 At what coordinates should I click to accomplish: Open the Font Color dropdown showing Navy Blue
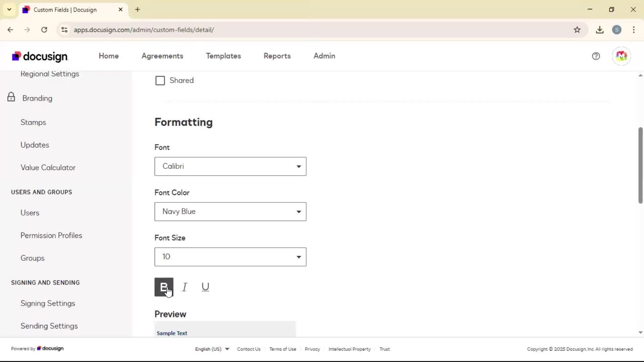[x=230, y=212]
